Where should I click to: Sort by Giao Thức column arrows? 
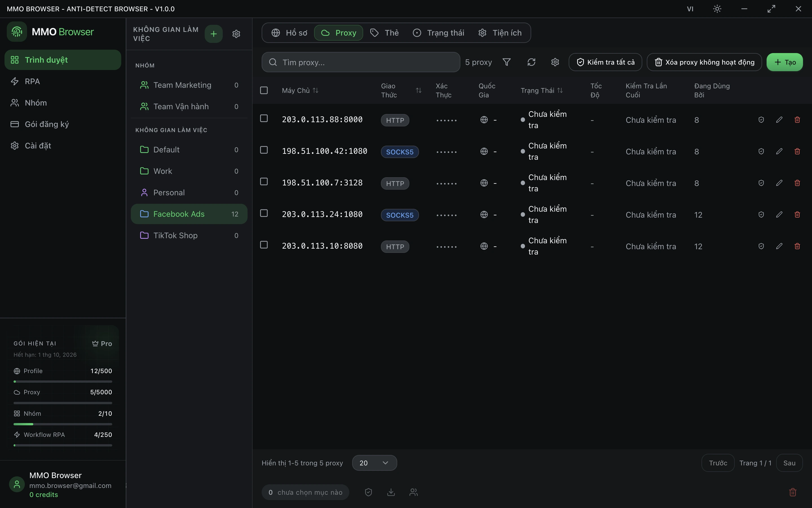click(x=418, y=90)
